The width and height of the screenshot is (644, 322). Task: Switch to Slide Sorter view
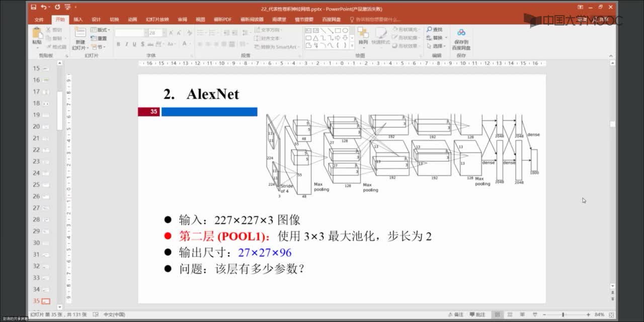(509, 314)
